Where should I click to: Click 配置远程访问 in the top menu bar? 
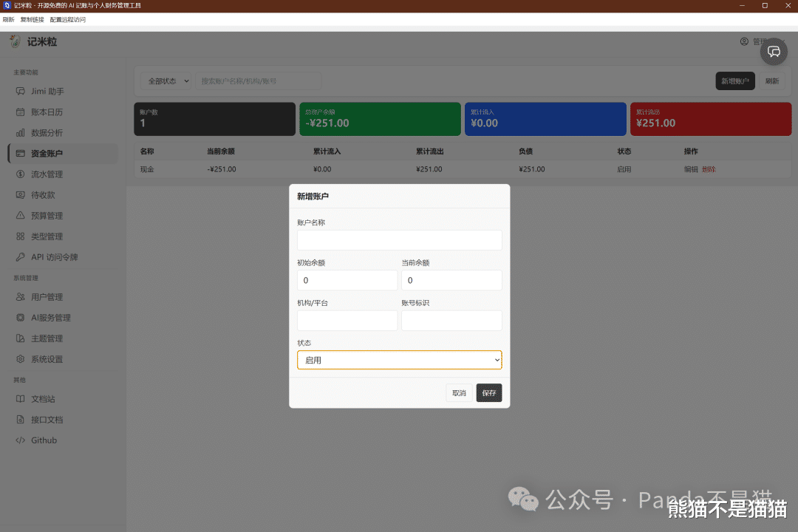[x=68, y=19]
